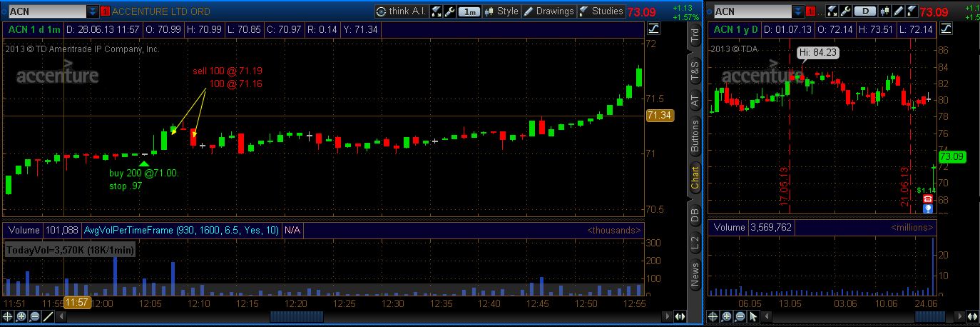Select the crosshair tool in left chart

[8, 316]
